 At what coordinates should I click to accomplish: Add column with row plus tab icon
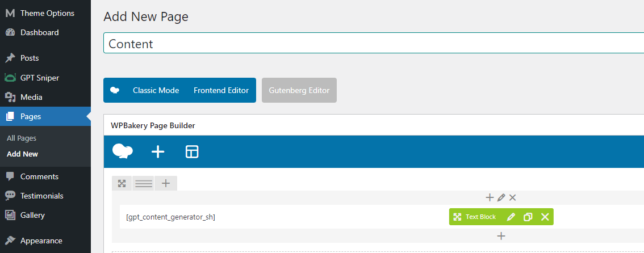coord(165,183)
